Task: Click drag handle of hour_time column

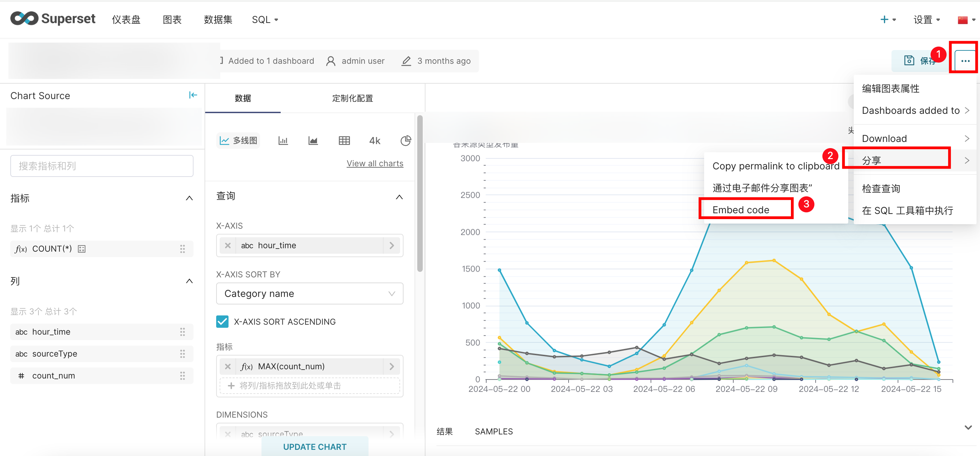Action: click(183, 332)
